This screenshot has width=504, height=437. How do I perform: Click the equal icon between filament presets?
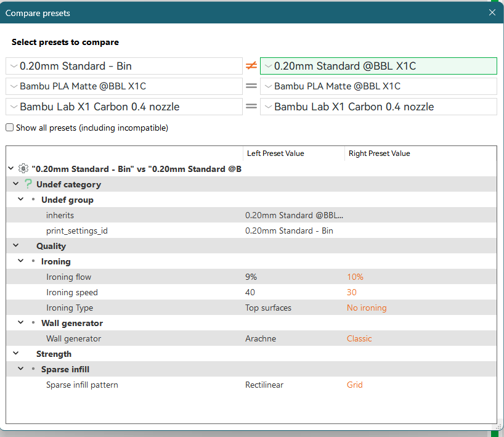pos(251,86)
